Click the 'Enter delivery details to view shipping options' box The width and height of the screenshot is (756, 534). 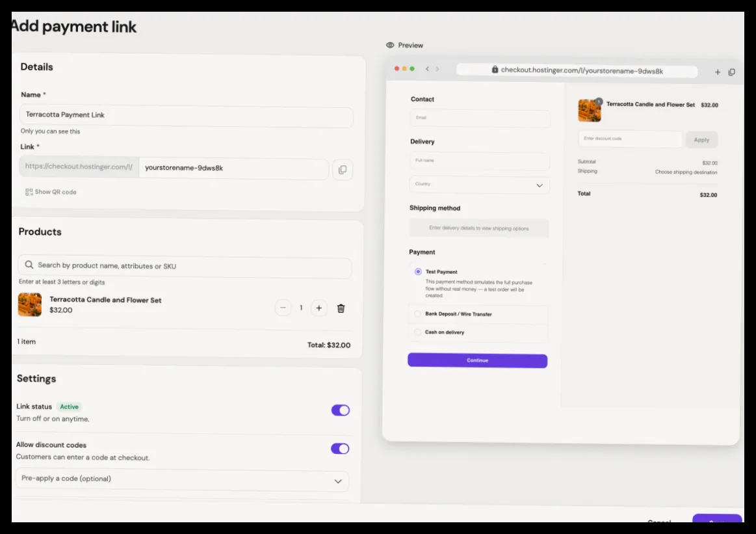(479, 228)
